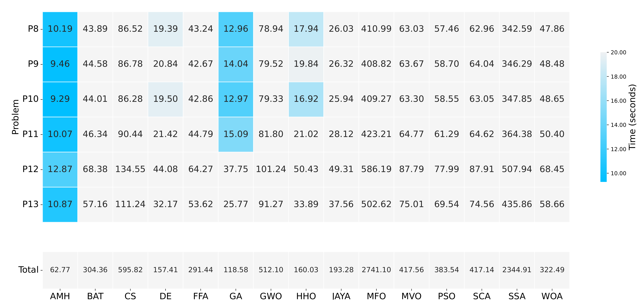Image resolution: width=644 pixels, height=308 pixels.
Task: Click the Total row label
Action: click(28, 270)
